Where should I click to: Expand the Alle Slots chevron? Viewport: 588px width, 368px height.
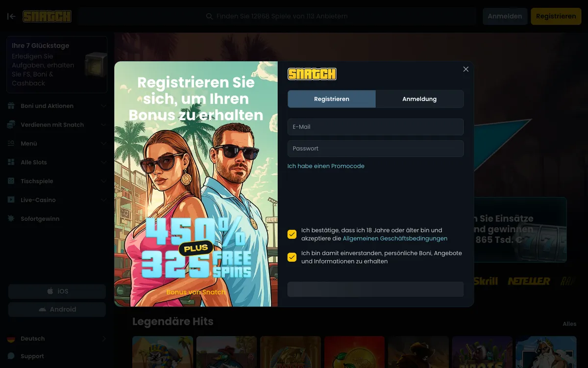tap(103, 162)
